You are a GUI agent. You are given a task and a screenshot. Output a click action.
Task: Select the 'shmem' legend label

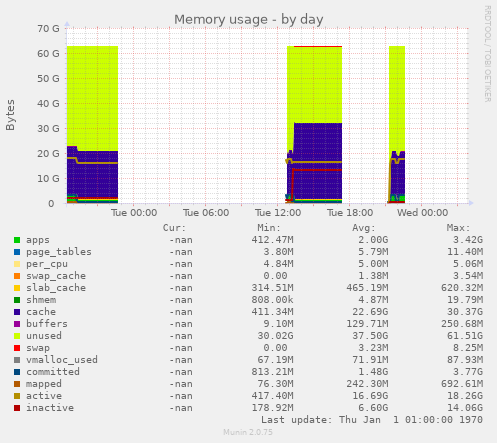(x=41, y=300)
